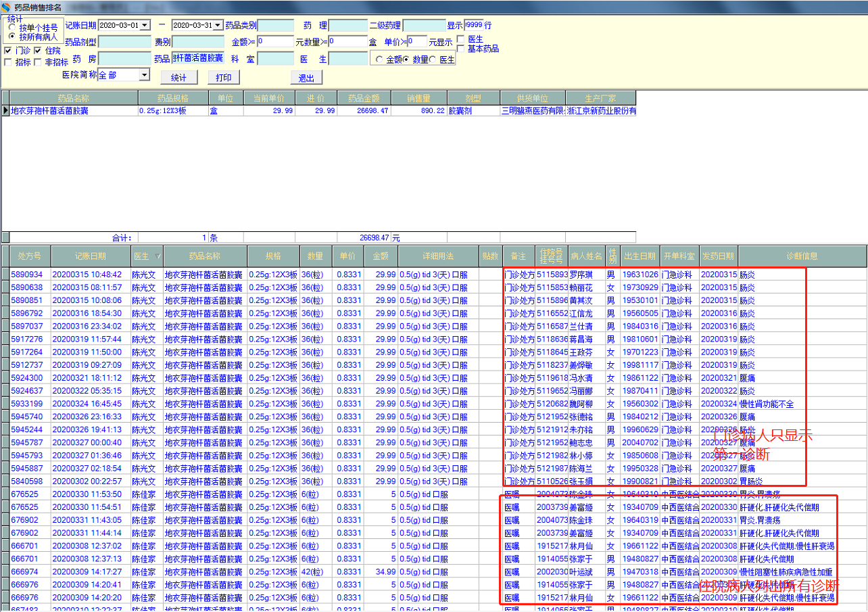Focus the 药房 input field

click(x=125, y=59)
